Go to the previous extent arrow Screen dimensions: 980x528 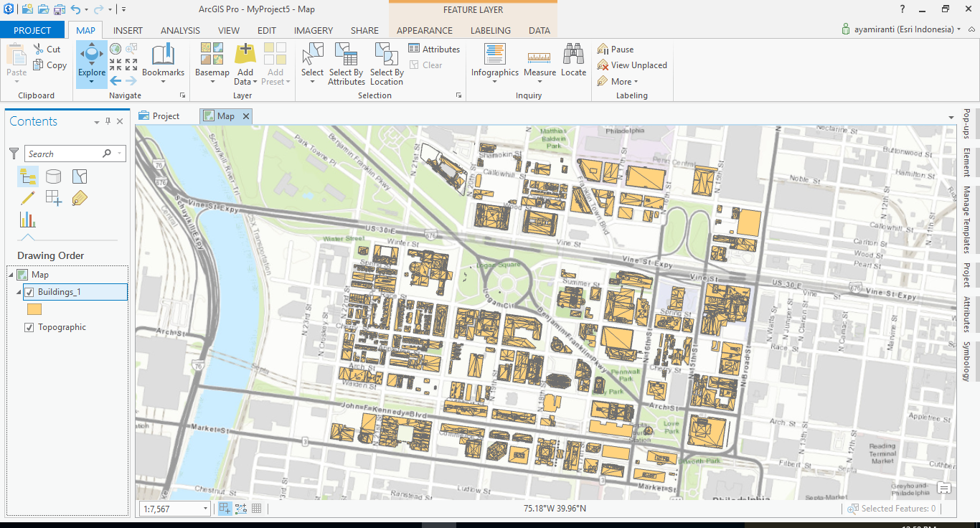click(115, 80)
